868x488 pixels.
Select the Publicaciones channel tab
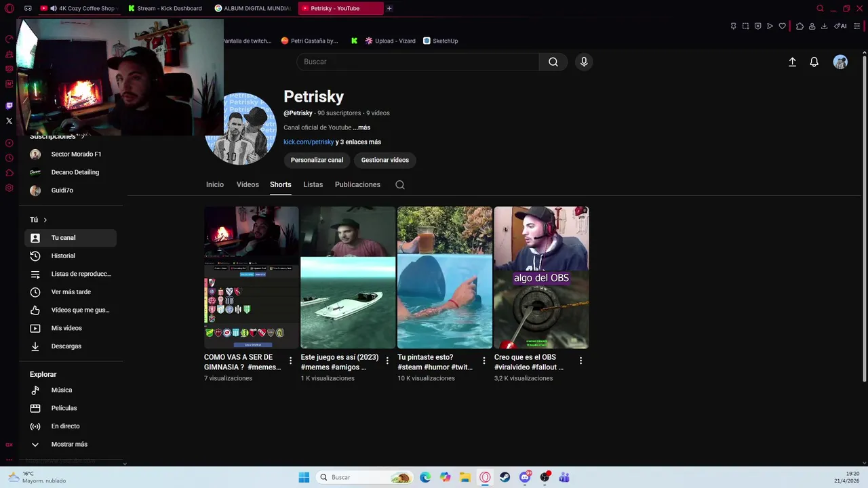click(x=357, y=184)
